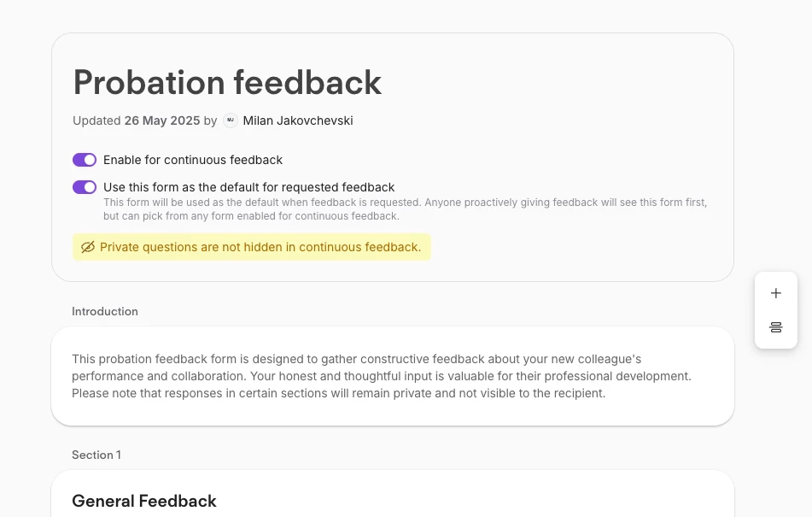
Task: Click the 'General Feedback' section heading
Action: pos(144,501)
